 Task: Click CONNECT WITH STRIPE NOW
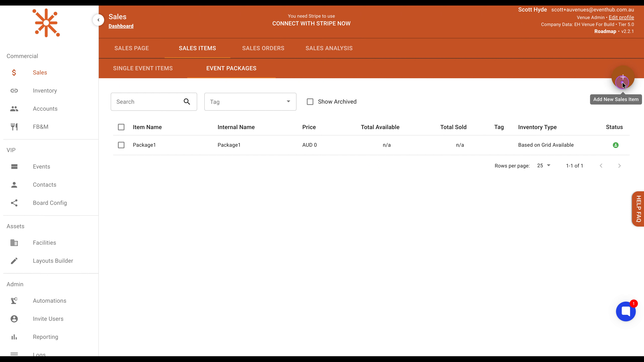click(311, 24)
